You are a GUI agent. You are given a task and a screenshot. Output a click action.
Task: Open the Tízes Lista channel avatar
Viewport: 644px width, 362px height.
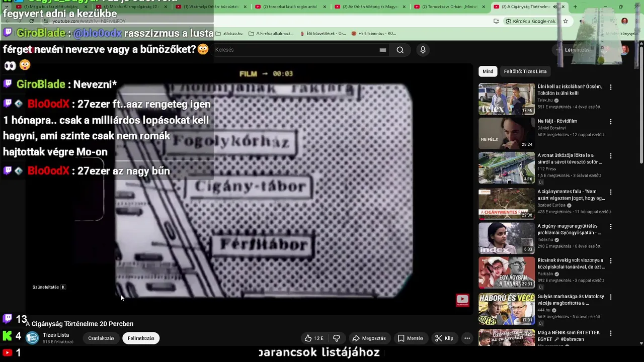click(x=32, y=338)
